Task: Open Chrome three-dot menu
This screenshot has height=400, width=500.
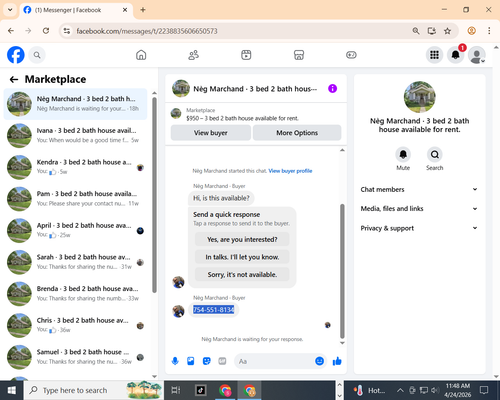Action: (489, 31)
